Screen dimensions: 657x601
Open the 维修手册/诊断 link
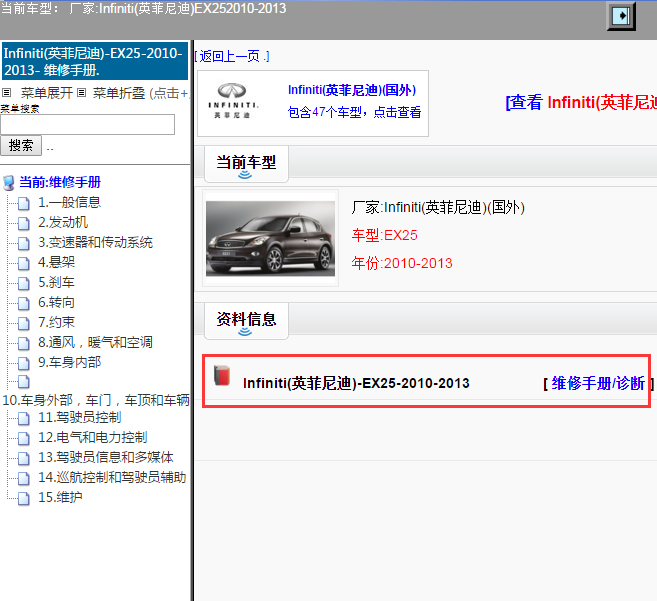(598, 383)
